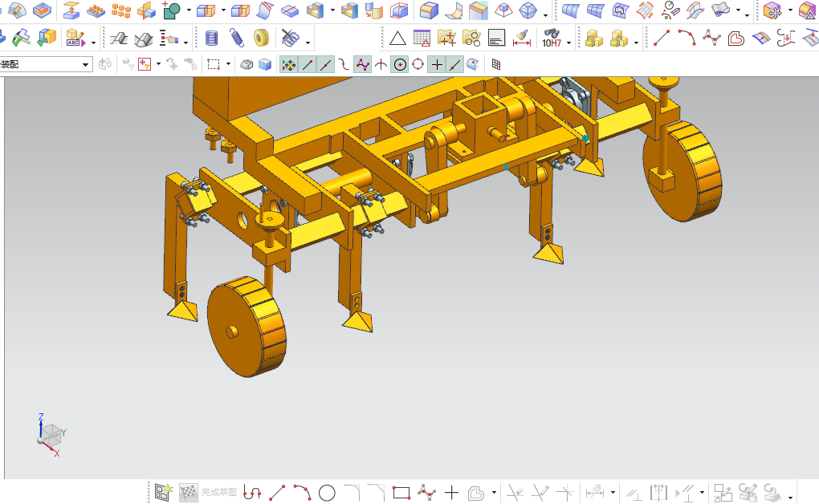The width and height of the screenshot is (819, 504).
Task: Click the table spreadsheet icon beside the triangle
Action: [422, 38]
